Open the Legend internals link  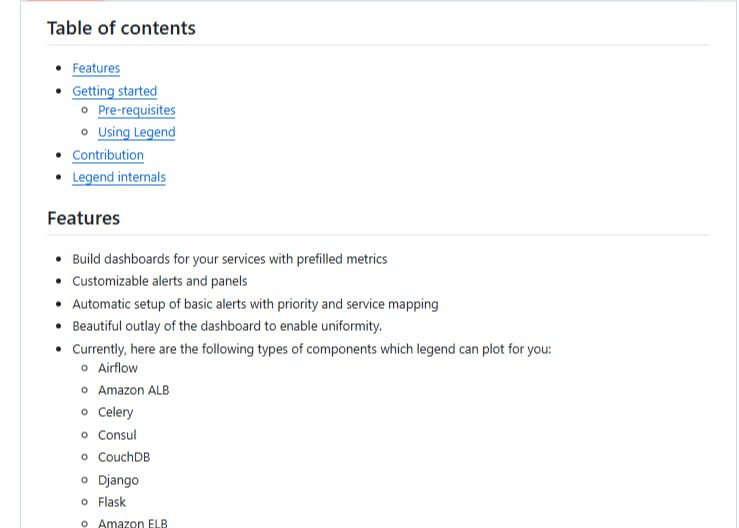click(119, 177)
